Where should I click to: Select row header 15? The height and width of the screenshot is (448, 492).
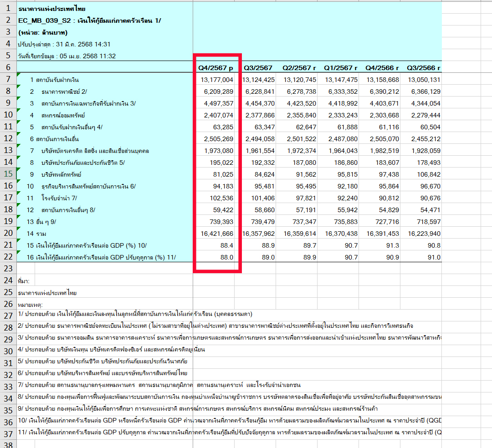[x=8, y=174]
